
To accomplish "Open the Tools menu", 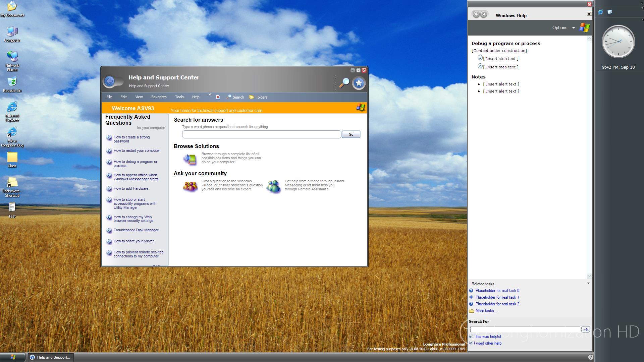I will pos(179,97).
